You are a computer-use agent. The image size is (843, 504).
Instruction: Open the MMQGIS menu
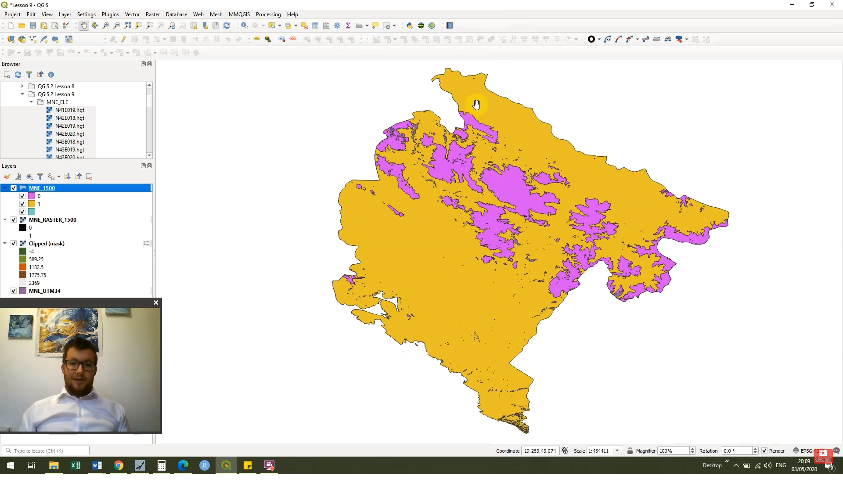pyautogui.click(x=239, y=14)
